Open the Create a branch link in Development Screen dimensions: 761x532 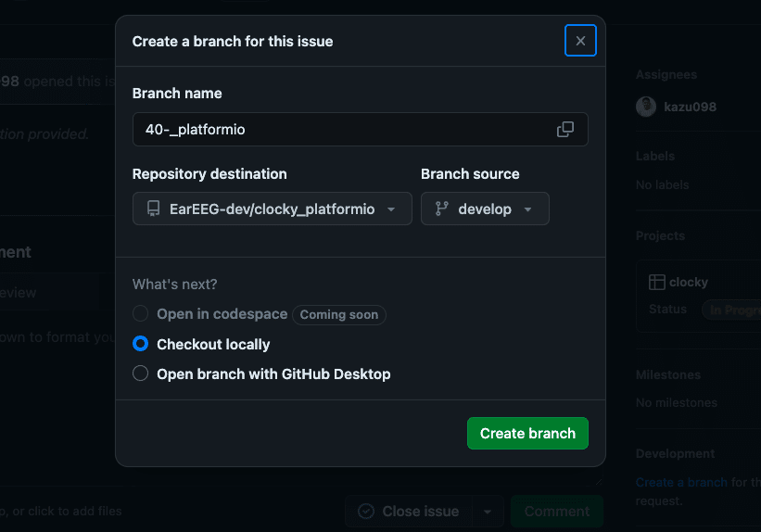pos(681,482)
